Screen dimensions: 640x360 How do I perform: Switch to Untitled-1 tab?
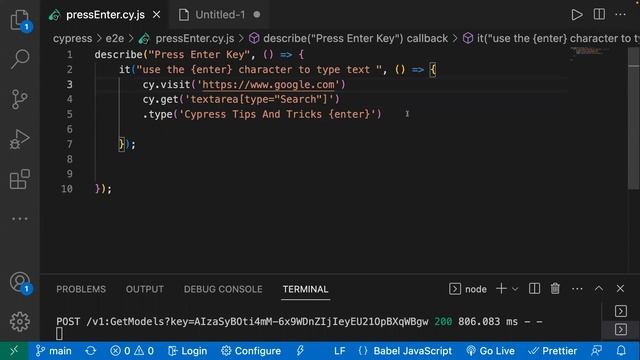pyautogui.click(x=220, y=15)
